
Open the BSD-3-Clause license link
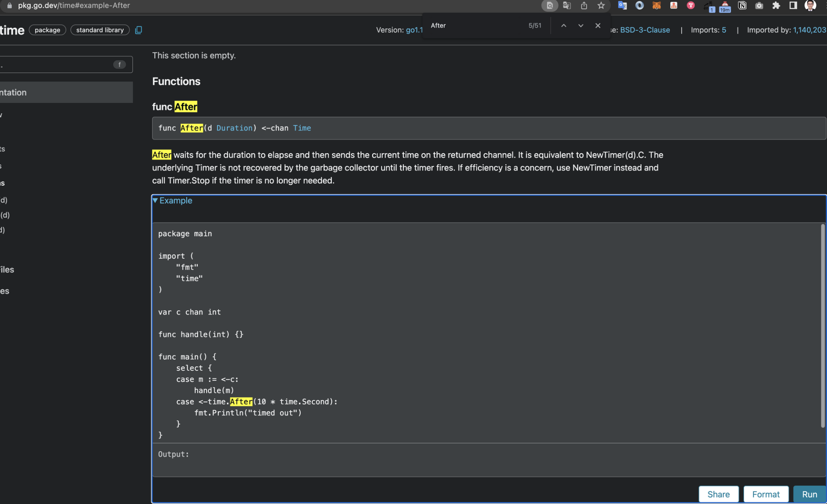644,30
